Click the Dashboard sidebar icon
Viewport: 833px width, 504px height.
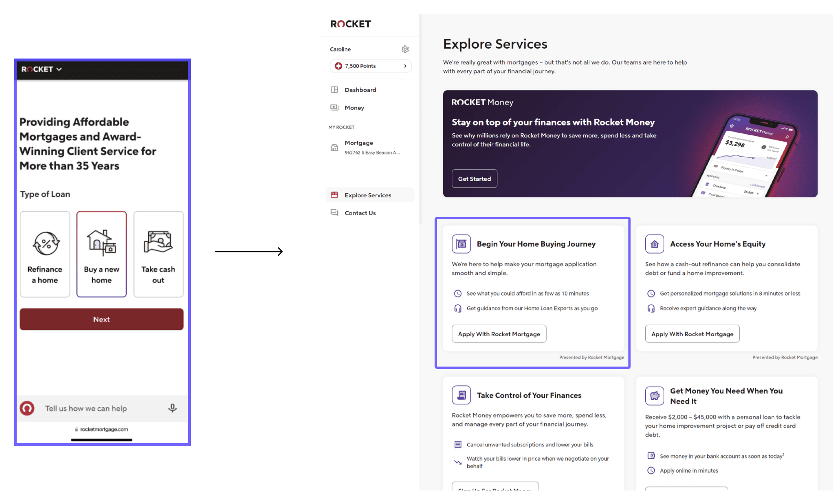pos(334,90)
